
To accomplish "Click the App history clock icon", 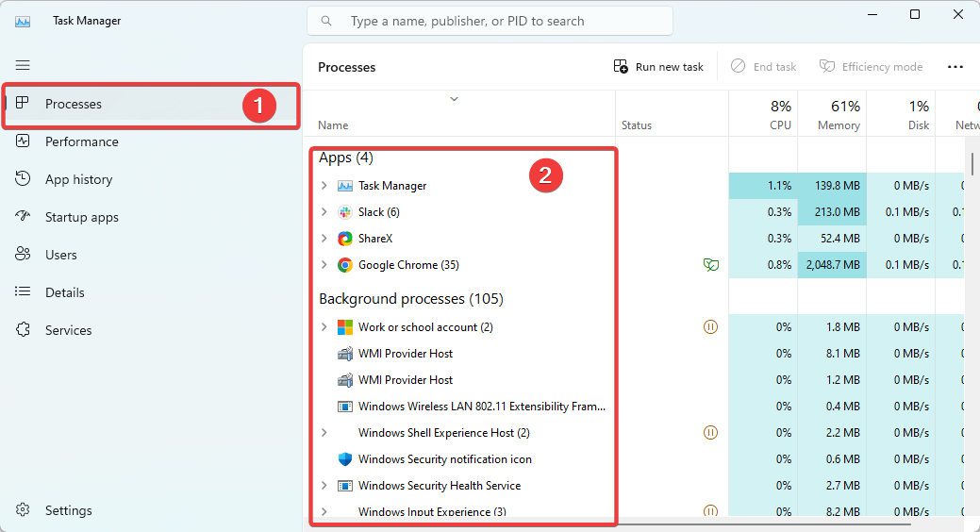I will click(23, 179).
